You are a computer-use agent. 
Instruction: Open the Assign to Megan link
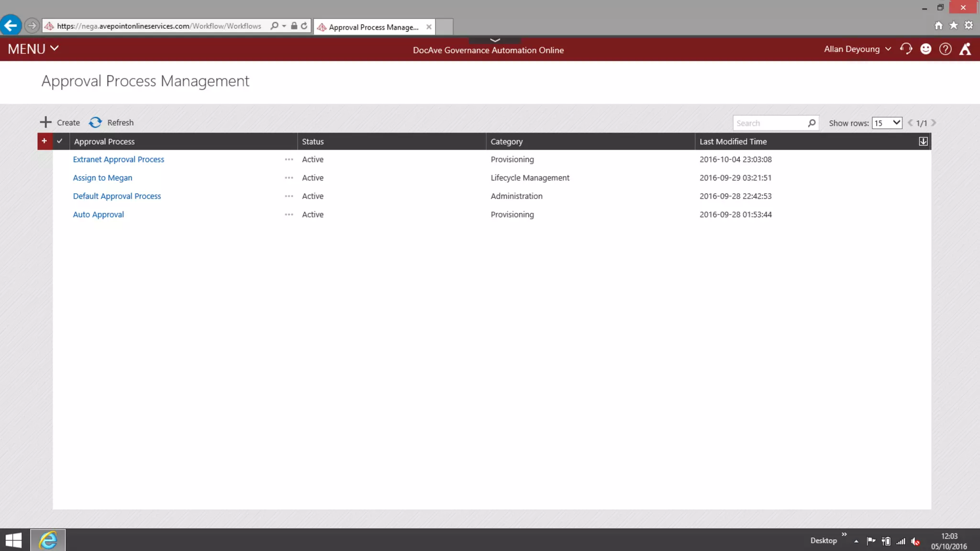point(102,178)
